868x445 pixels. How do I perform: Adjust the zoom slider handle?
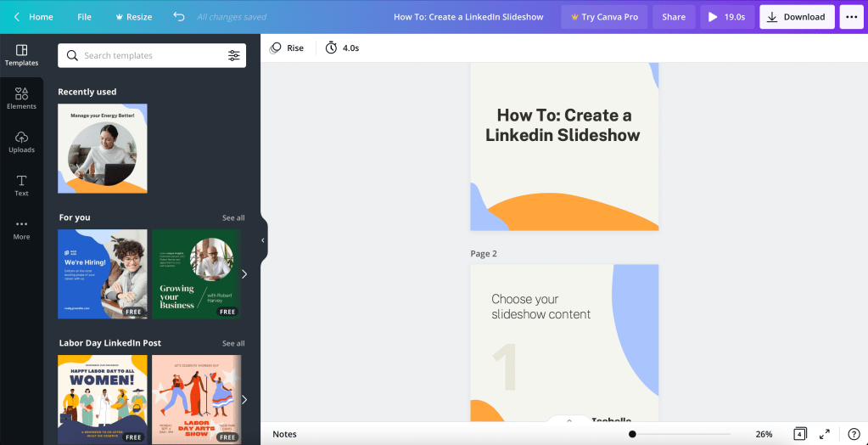(x=632, y=434)
